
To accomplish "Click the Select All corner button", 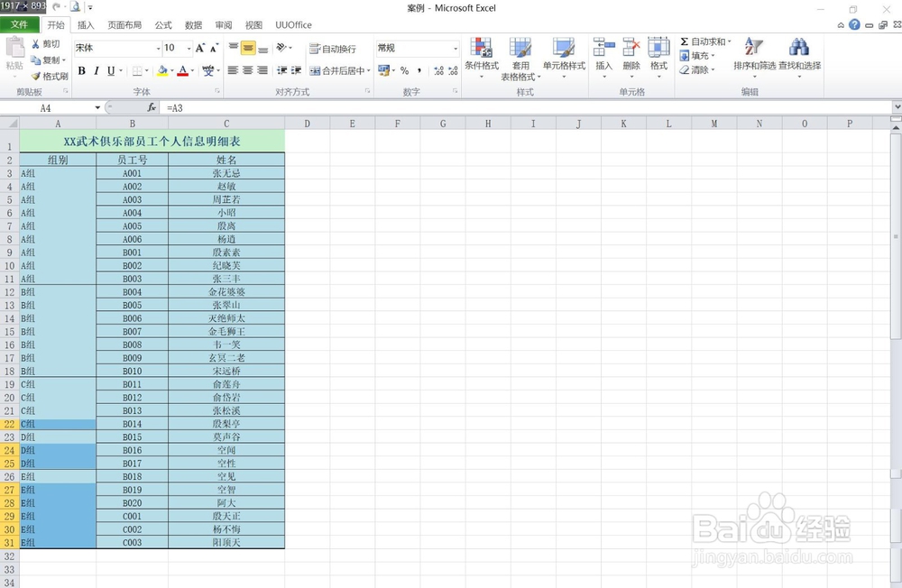I will (x=10, y=124).
